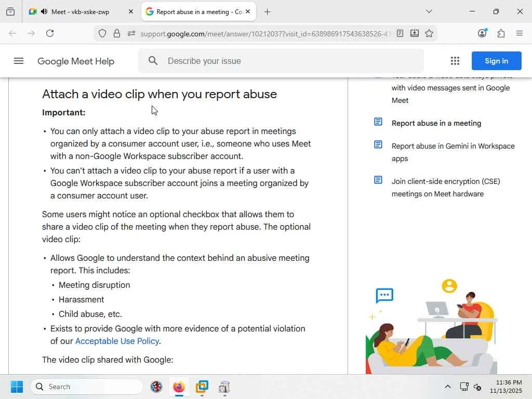The width and height of the screenshot is (532, 399).
Task: Bookmark this page with the star icon
Action: click(x=429, y=33)
